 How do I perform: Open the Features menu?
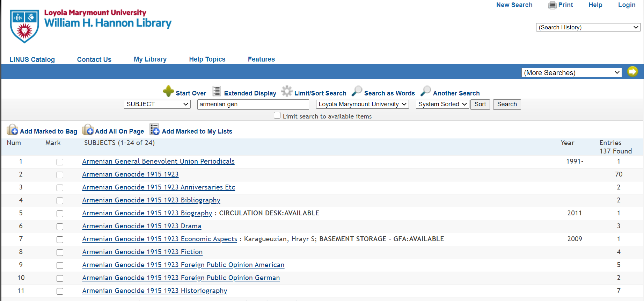point(261,59)
